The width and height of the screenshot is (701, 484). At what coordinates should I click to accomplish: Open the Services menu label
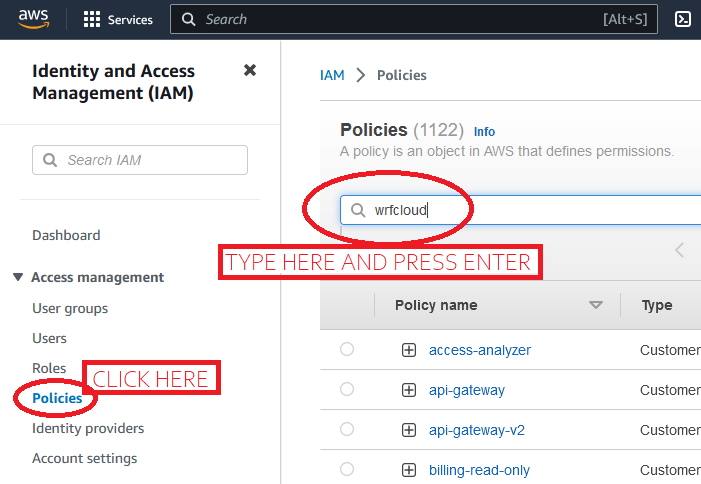(130, 20)
